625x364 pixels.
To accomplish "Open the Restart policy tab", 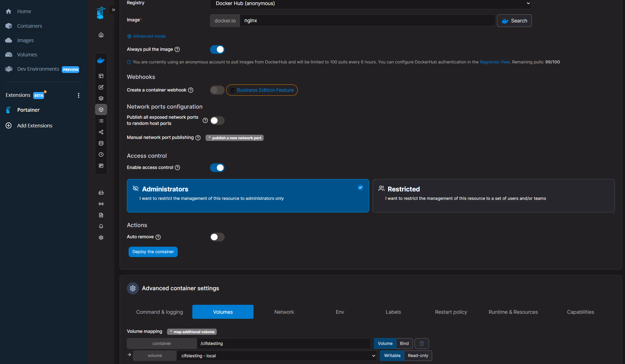I will coord(451,312).
